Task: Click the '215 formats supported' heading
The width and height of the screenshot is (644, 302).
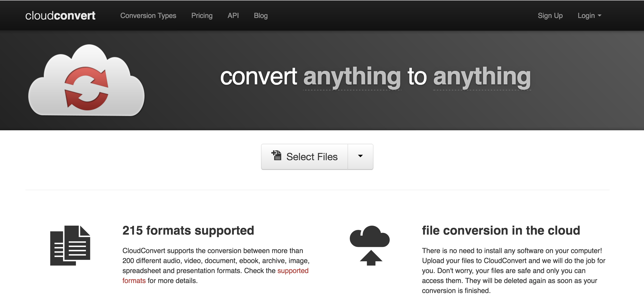Action: (x=188, y=230)
